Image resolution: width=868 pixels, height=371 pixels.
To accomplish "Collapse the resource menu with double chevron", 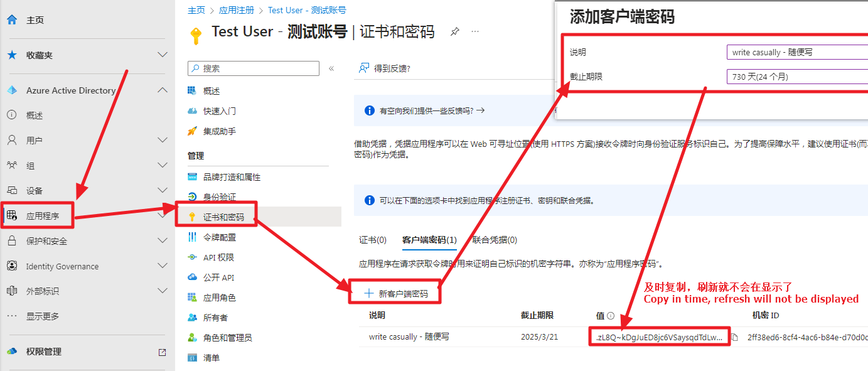I will [331, 68].
